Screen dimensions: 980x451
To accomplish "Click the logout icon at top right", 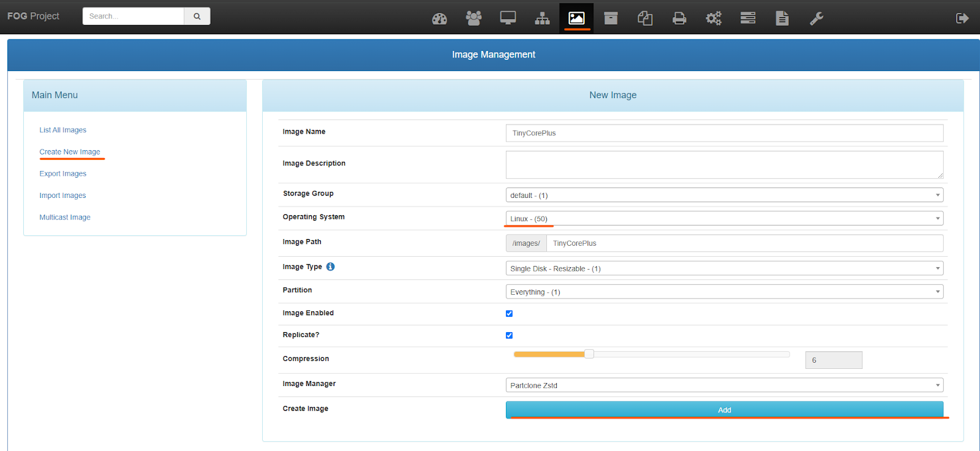I will [962, 18].
